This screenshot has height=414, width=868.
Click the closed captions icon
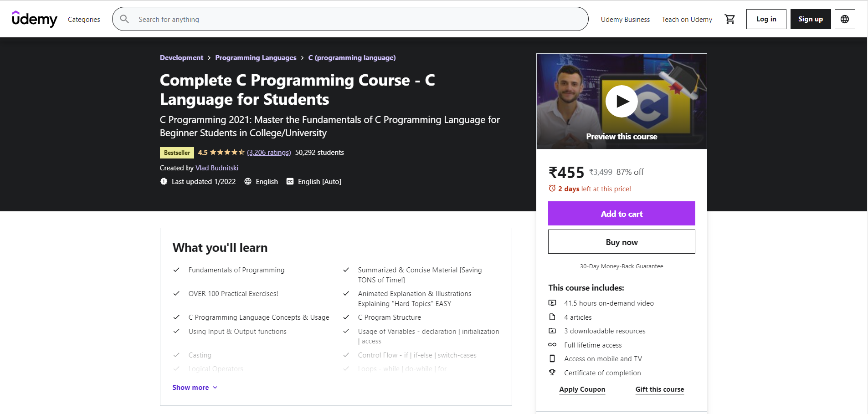[x=290, y=181]
